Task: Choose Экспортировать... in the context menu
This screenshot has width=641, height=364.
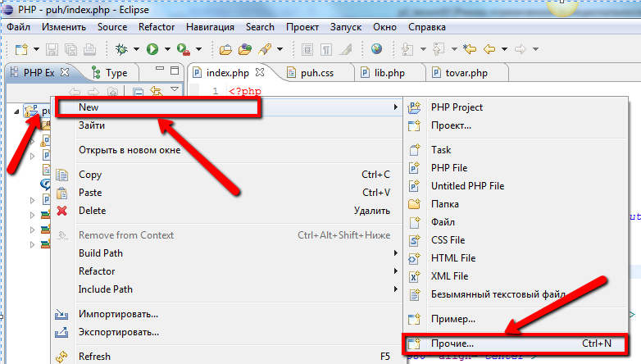Action: (x=227, y=332)
